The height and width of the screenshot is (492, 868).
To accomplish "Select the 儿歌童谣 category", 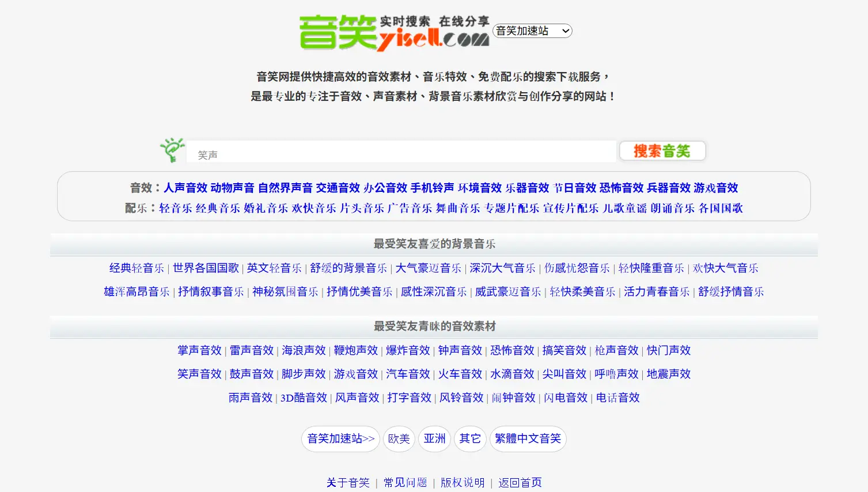I will coord(624,208).
